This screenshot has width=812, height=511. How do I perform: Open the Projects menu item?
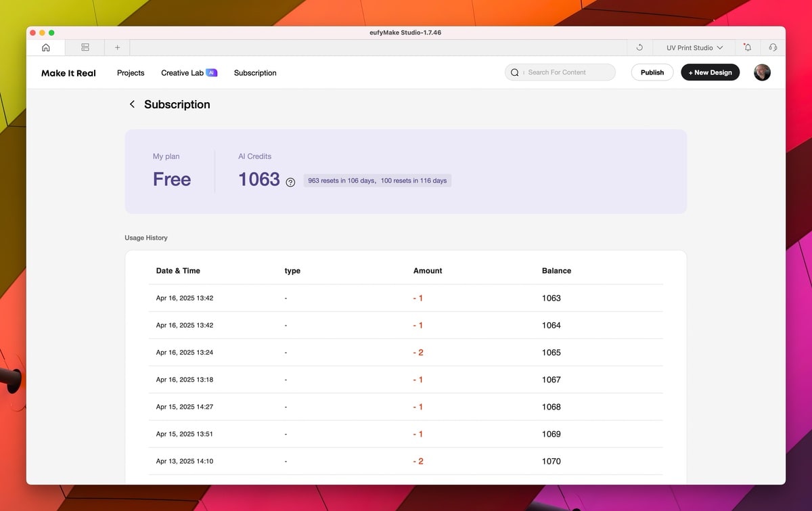coord(131,73)
